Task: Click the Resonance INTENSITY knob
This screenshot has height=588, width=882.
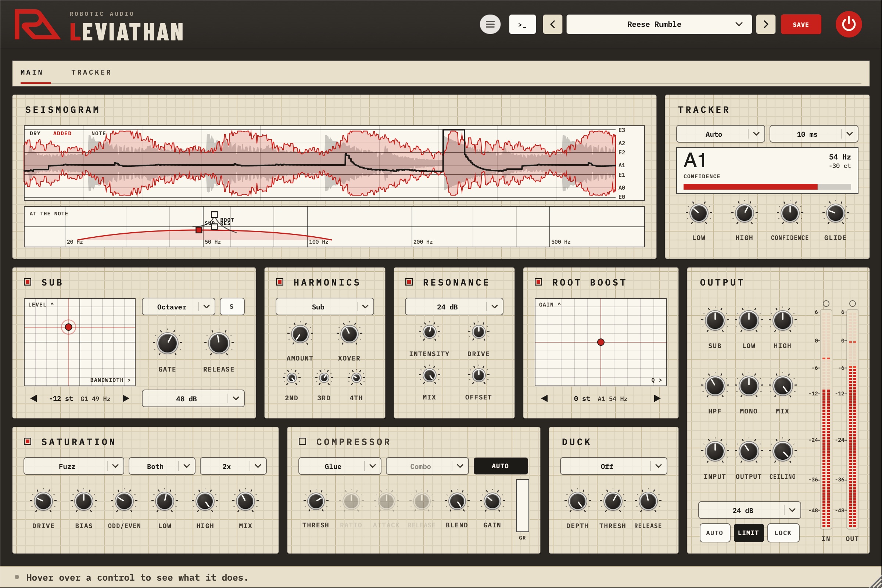Action: (x=429, y=331)
